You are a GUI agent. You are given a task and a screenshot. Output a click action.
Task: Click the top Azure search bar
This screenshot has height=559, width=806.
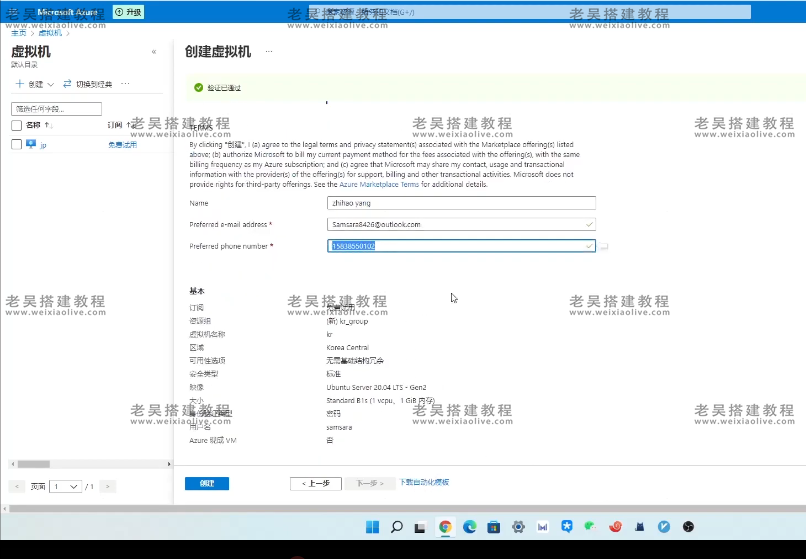pyautogui.click(x=529, y=12)
